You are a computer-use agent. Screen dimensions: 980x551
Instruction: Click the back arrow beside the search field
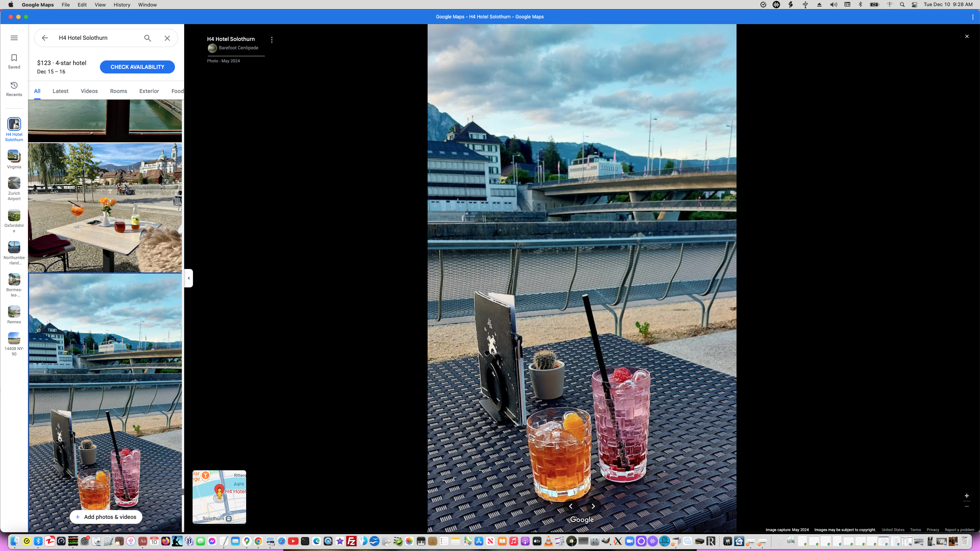click(x=45, y=38)
